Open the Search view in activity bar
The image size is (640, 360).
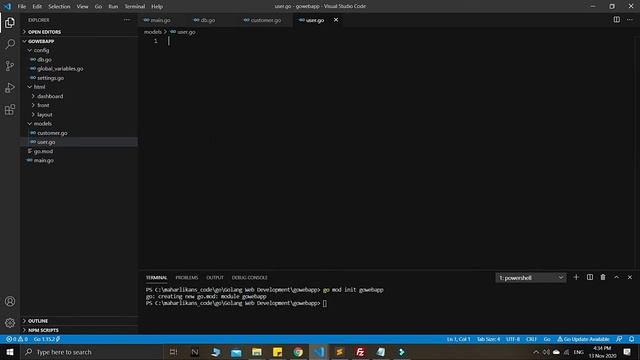[10, 44]
